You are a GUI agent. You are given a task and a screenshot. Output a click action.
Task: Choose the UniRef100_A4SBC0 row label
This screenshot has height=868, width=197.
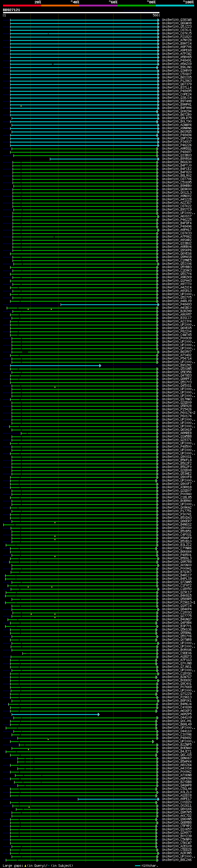[x=177, y=308]
